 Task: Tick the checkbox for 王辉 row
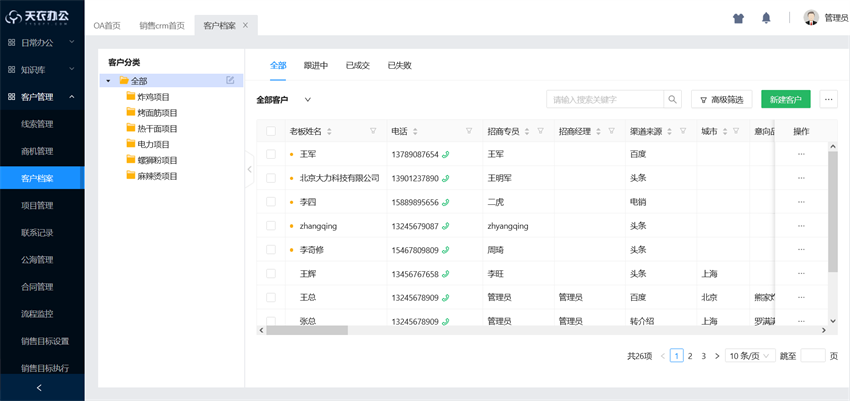click(271, 274)
